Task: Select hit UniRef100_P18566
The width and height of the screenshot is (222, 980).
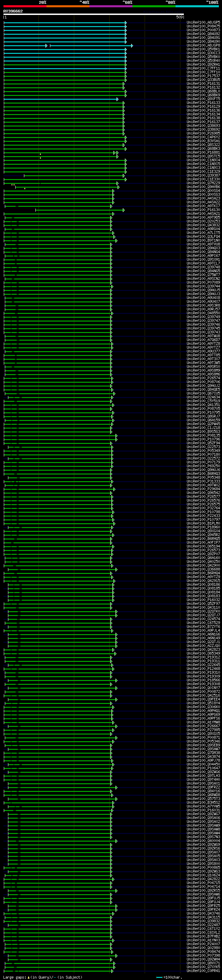Action: [x=203, y=680]
